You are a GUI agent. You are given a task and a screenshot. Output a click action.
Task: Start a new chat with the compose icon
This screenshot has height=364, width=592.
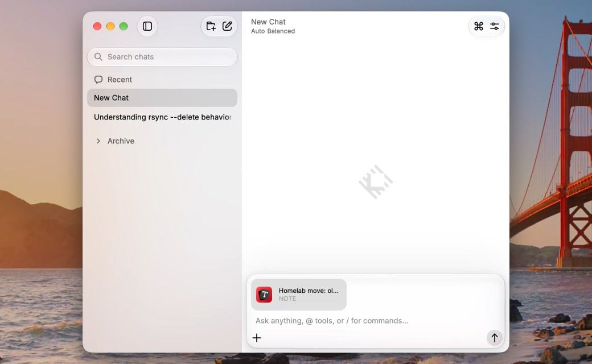(227, 26)
